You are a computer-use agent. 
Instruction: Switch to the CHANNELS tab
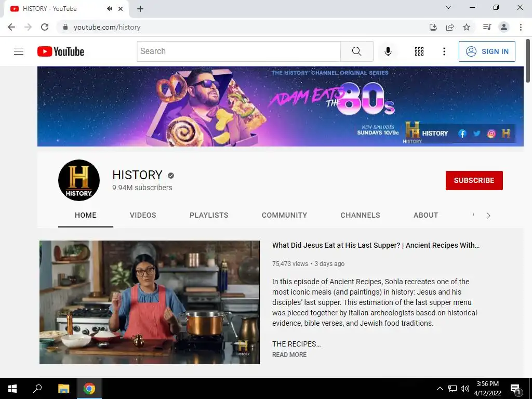click(x=361, y=215)
